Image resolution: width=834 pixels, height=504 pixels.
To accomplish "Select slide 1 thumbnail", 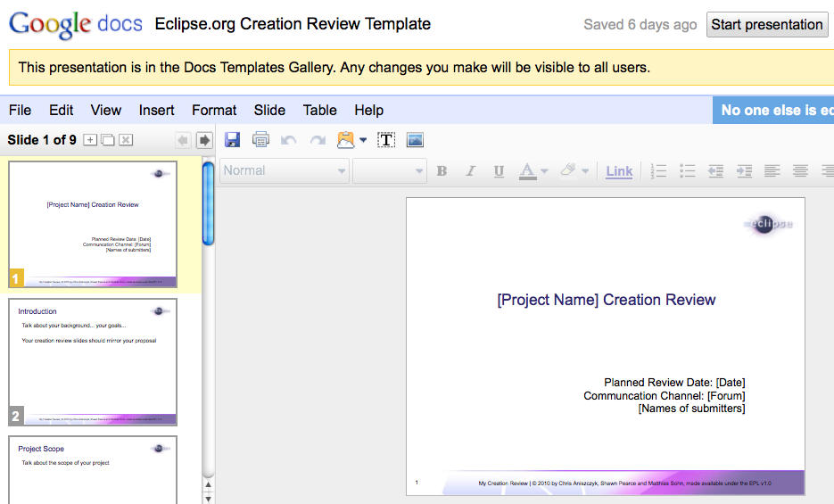I will click(x=93, y=225).
